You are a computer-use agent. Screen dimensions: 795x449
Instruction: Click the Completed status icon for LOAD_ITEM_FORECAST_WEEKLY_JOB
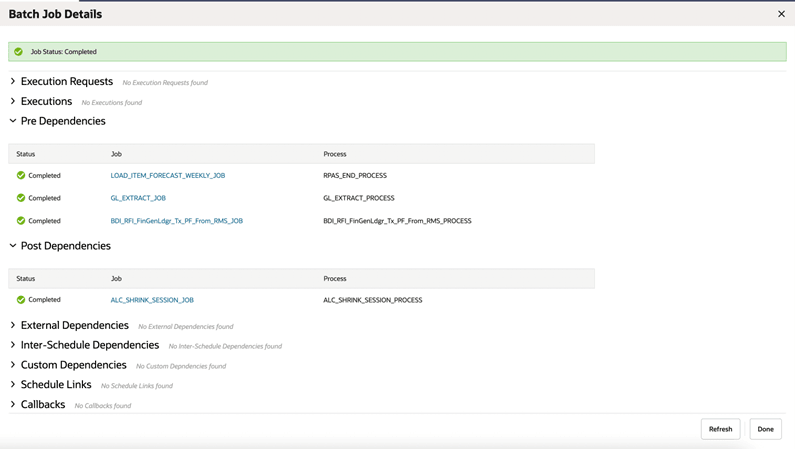click(x=21, y=175)
